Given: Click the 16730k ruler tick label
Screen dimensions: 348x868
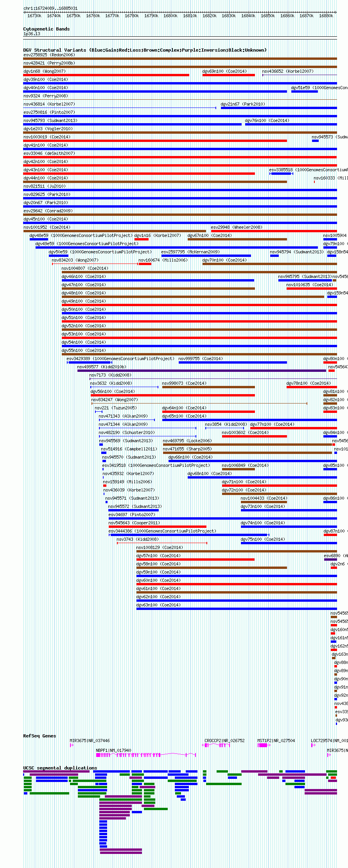Looking at the screenshot, I should (x=34, y=16).
